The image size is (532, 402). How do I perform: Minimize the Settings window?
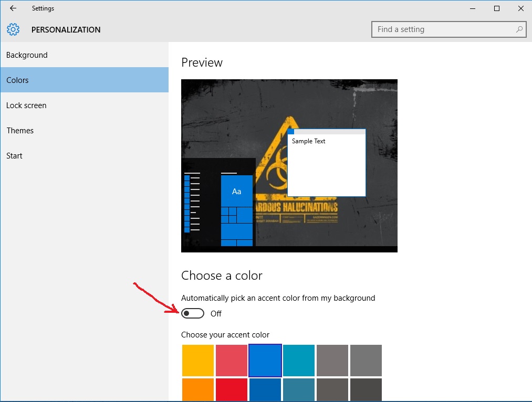click(x=472, y=8)
